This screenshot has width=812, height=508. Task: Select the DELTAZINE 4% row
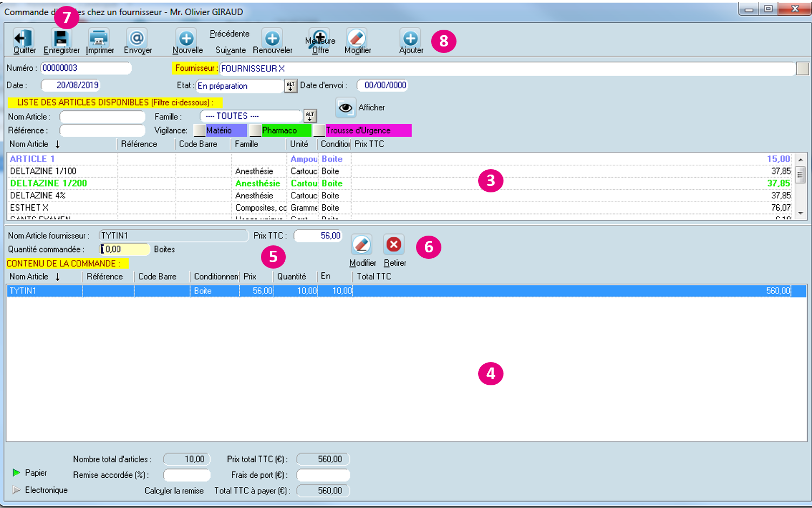pos(400,196)
